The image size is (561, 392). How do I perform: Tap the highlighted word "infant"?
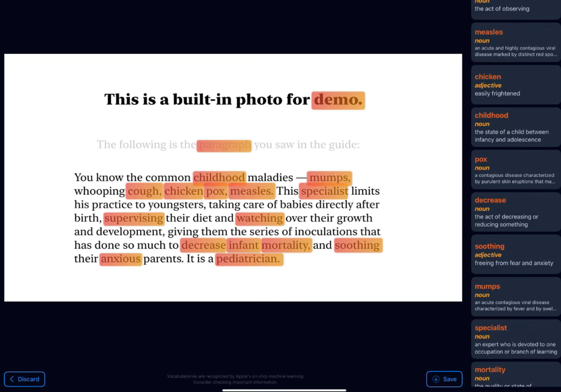tap(244, 245)
